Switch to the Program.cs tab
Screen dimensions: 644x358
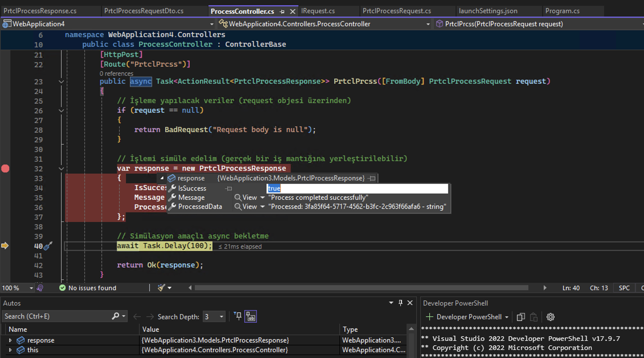pyautogui.click(x=562, y=11)
